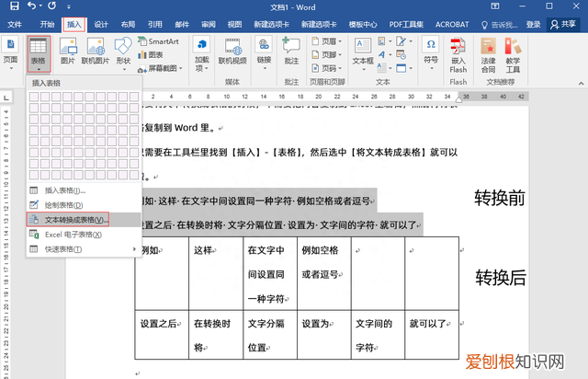Open the 文件 tab

coord(15,25)
